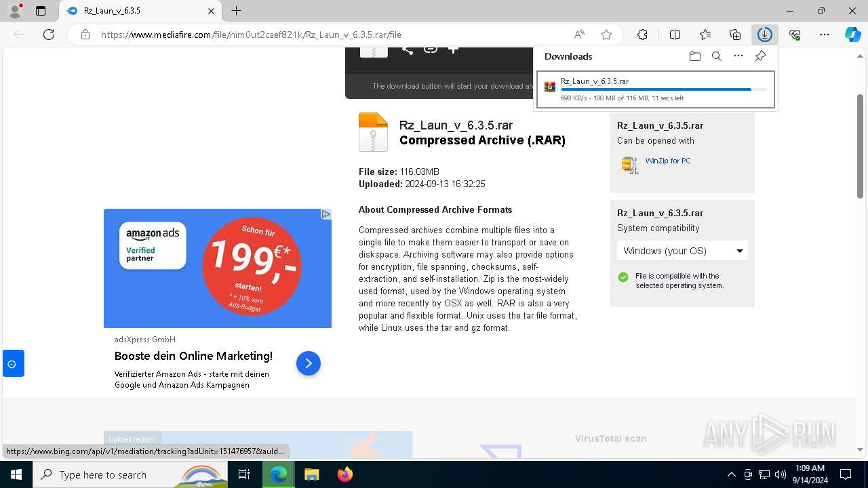The image size is (868, 488).
Task: Open the Extensions puzzle icon
Action: point(642,35)
